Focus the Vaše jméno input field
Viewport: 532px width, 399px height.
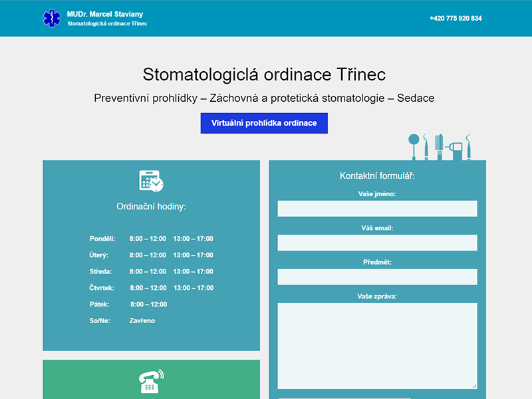click(x=377, y=209)
